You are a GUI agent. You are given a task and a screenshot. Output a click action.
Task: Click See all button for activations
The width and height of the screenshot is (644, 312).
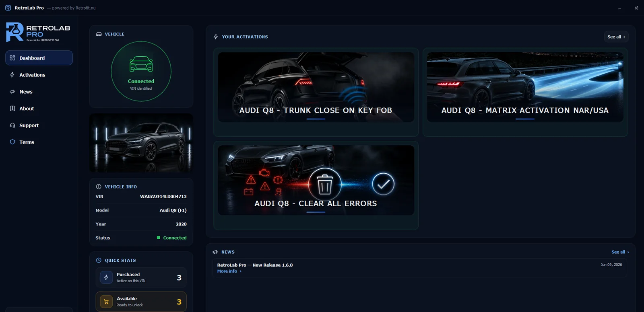click(616, 37)
